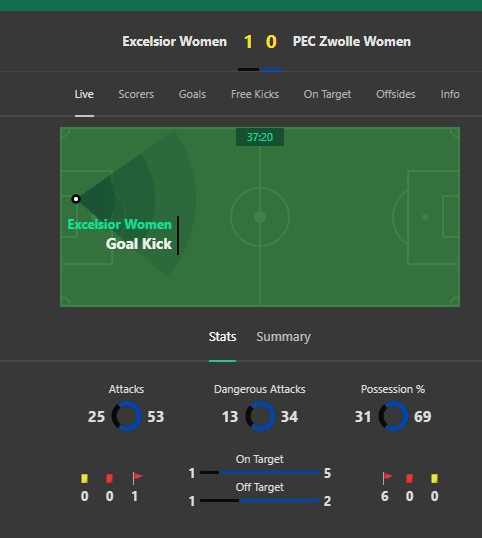Viewport: 482px width, 538px height.
Task: Click Excelsior's red card icon
Action: [x=109, y=478]
